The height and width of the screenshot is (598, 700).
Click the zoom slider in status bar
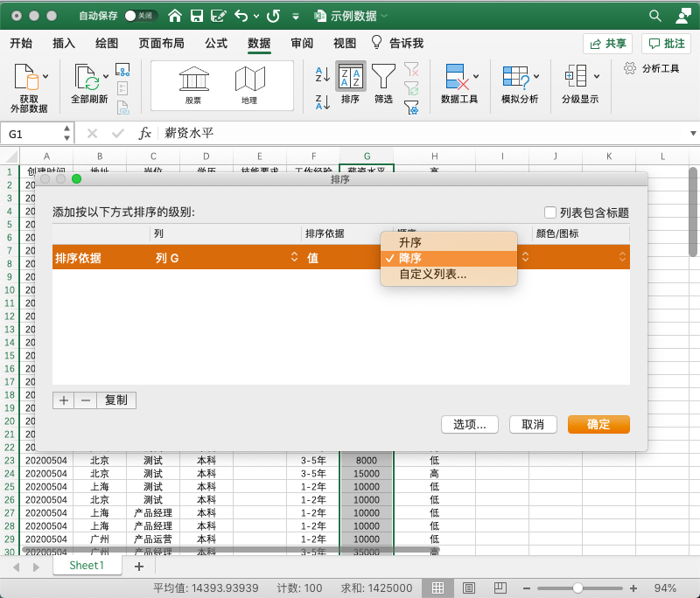[577, 588]
